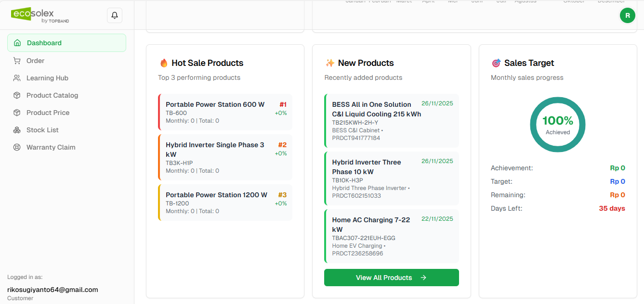
Task: Click the notification bell icon
Action: pyautogui.click(x=115, y=15)
